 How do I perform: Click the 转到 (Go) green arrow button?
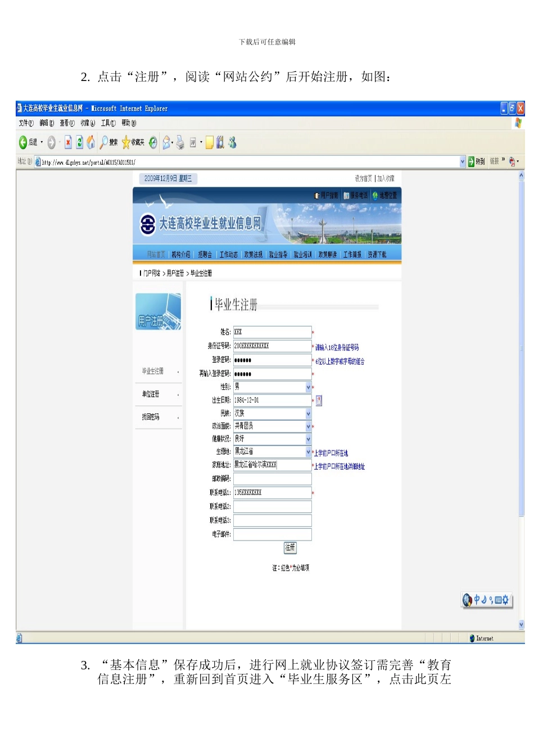tap(477, 161)
